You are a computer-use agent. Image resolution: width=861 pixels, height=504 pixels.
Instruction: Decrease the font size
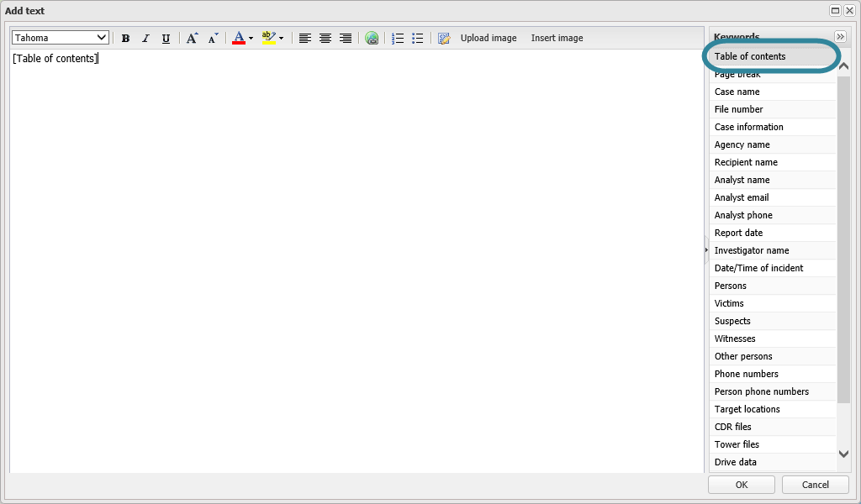pyautogui.click(x=213, y=39)
